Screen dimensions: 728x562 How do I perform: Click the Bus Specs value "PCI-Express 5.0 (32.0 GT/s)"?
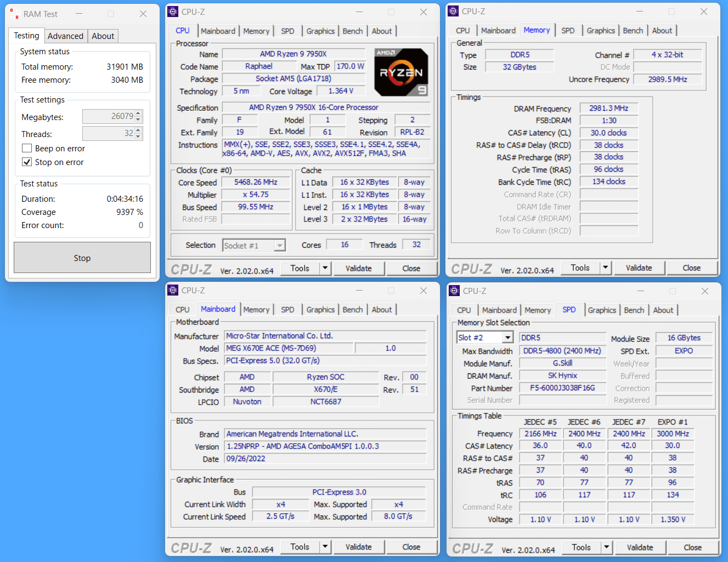pyautogui.click(x=325, y=361)
